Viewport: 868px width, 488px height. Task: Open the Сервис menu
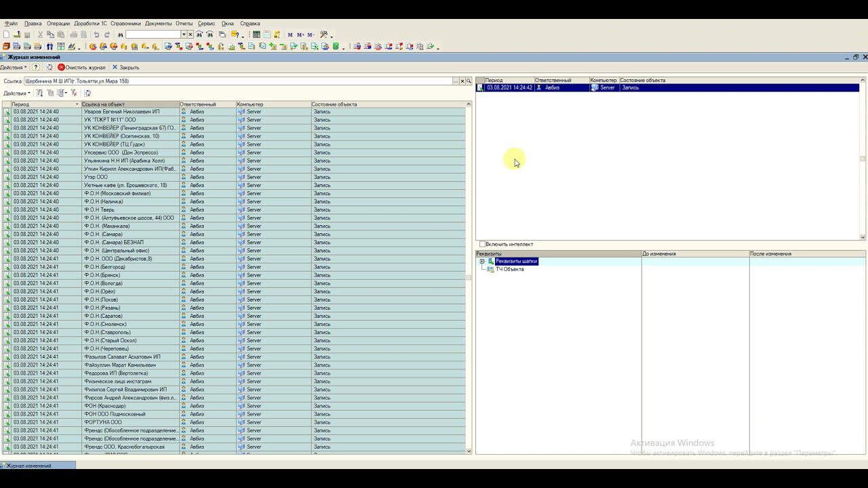click(x=206, y=24)
